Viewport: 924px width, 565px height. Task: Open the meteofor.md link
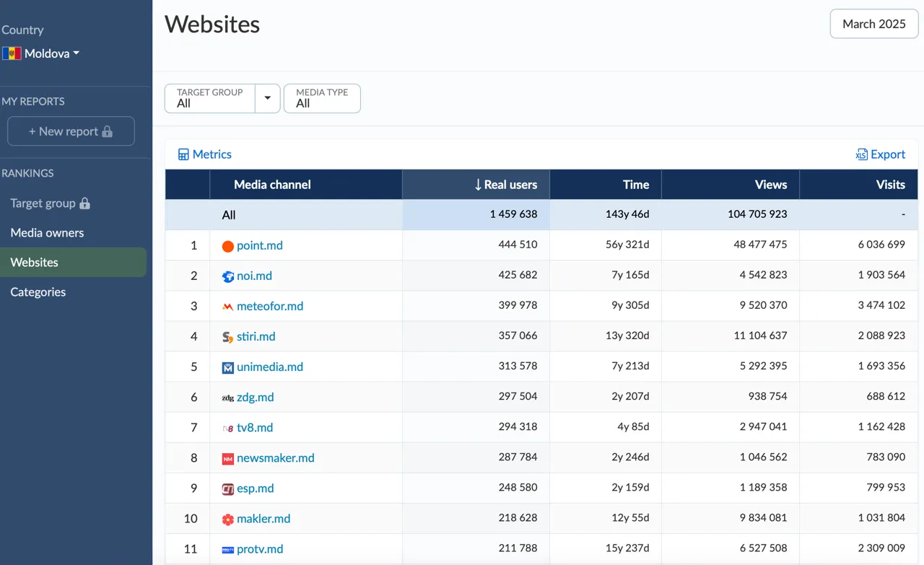[270, 306]
